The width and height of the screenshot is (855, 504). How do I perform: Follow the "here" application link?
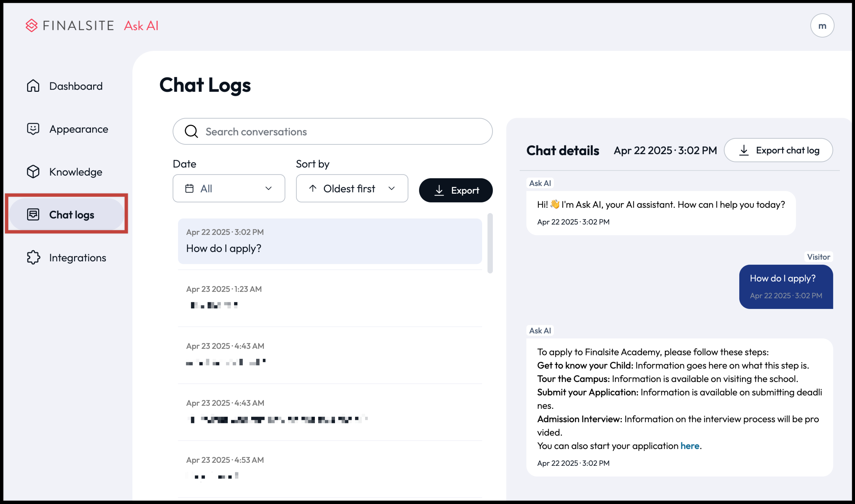click(x=689, y=446)
